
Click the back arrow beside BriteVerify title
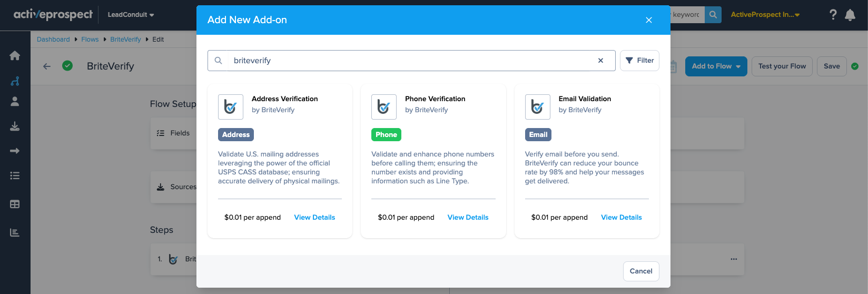coord(47,66)
